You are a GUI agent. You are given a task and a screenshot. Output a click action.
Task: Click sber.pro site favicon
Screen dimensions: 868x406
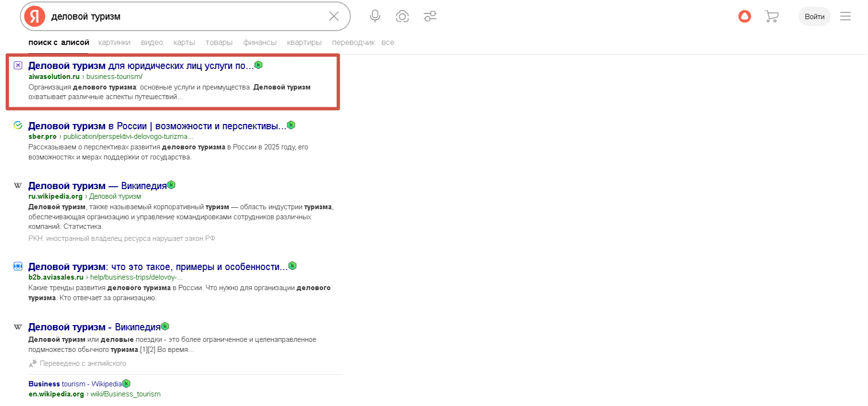18,125
